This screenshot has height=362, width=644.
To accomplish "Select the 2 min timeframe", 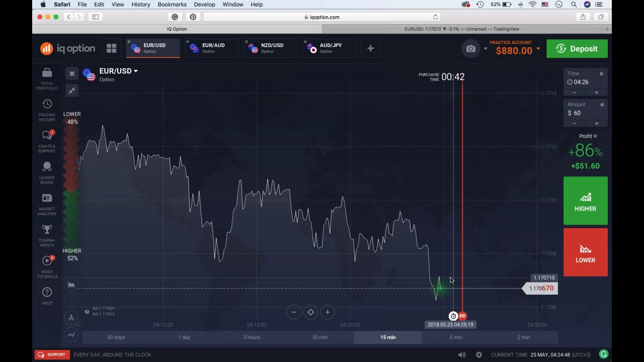I will pos(524,337).
